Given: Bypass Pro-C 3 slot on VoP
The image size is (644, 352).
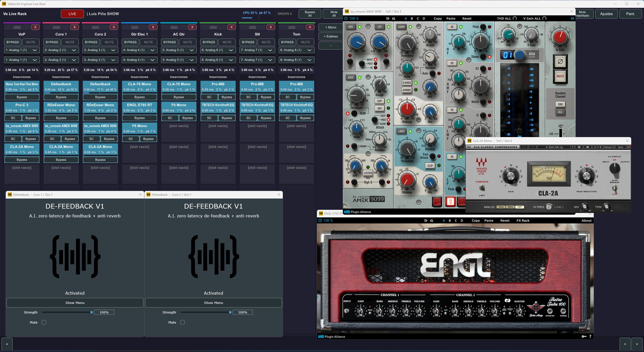Looking at the screenshot, I should pos(31,118).
